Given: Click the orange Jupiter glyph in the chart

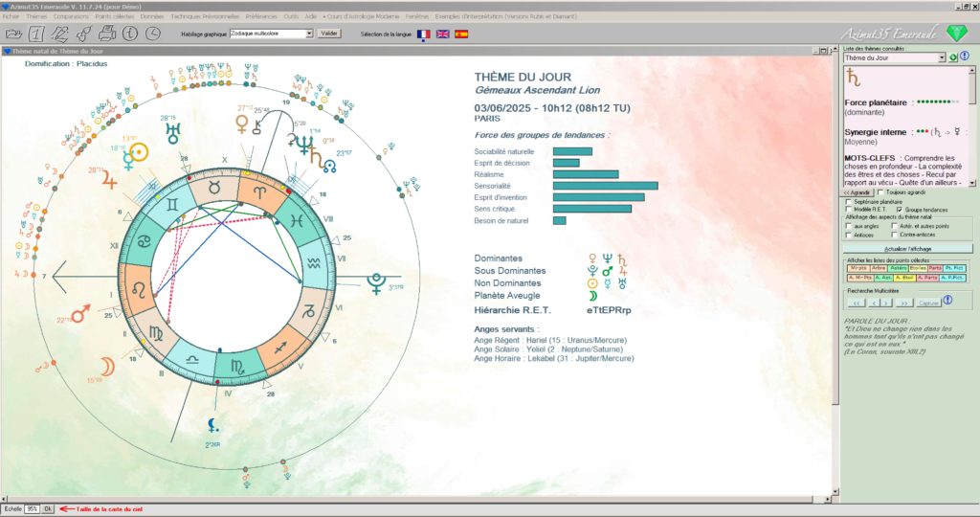Looking at the screenshot, I should [x=110, y=180].
